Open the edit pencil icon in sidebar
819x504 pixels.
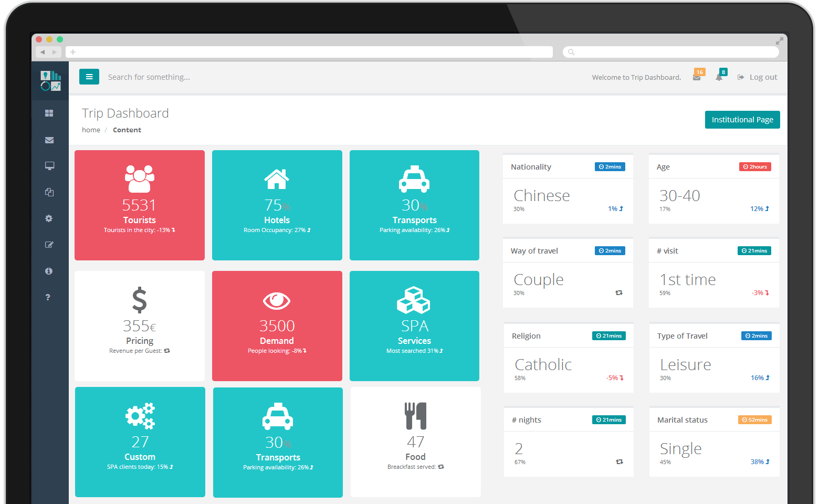pos(49,245)
